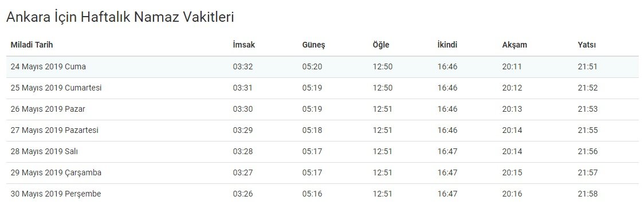This screenshot has width=644, height=212.
Task: Click the Güneş column header
Action: point(313,45)
